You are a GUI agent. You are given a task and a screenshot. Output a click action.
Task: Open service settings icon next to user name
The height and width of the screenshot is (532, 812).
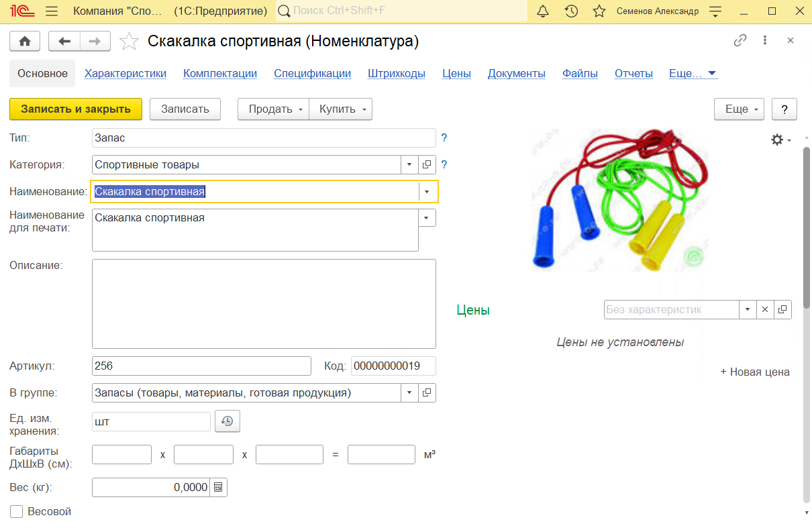[715, 11]
